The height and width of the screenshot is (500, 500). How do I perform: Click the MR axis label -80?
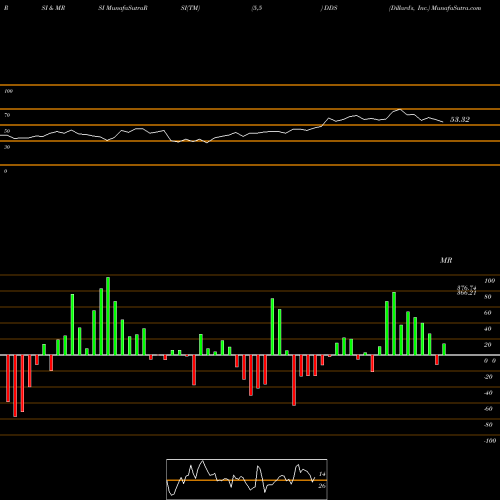click(x=488, y=425)
